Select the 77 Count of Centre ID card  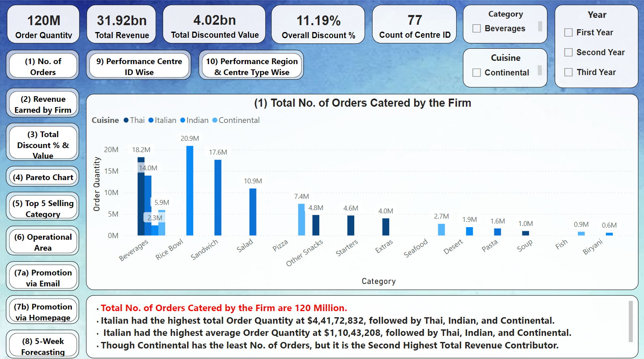[414, 24]
